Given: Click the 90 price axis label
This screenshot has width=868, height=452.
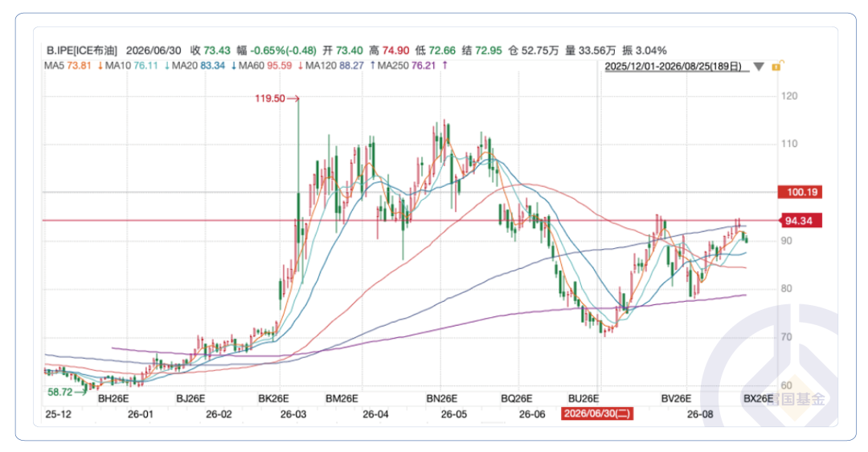Looking at the screenshot, I should (x=787, y=241).
